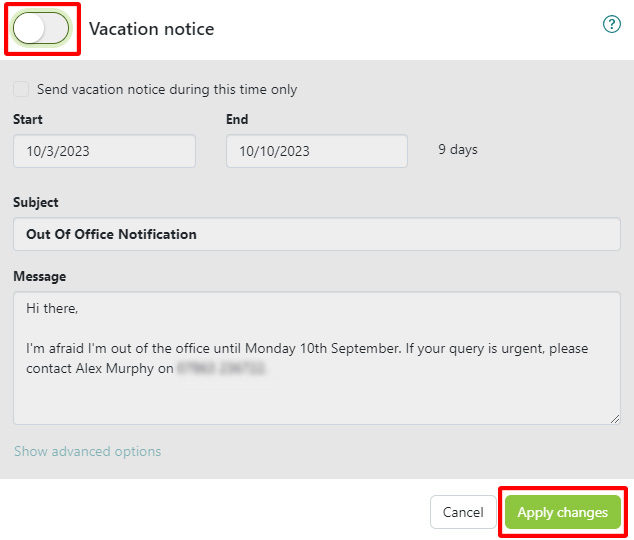Click the green Apply changes button

(562, 512)
